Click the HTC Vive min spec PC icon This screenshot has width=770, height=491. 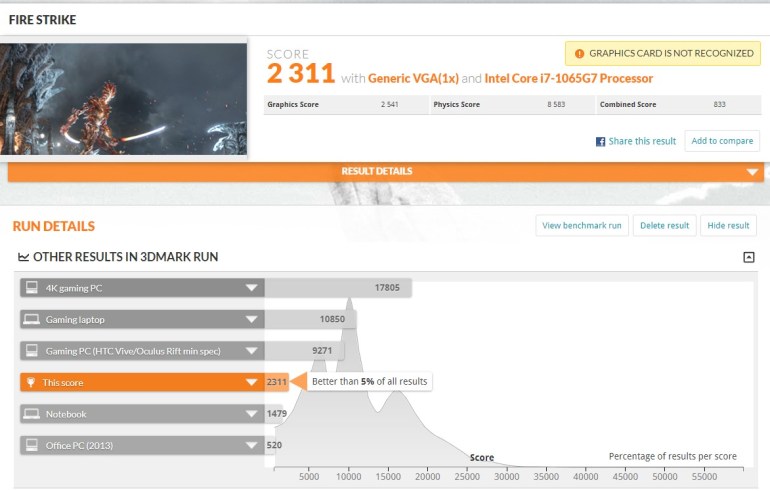click(x=32, y=350)
